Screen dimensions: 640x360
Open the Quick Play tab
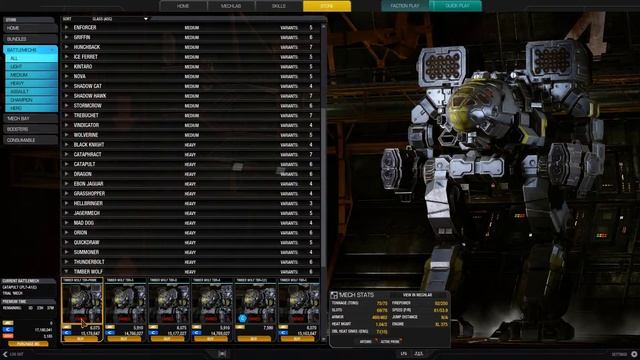pos(457,6)
